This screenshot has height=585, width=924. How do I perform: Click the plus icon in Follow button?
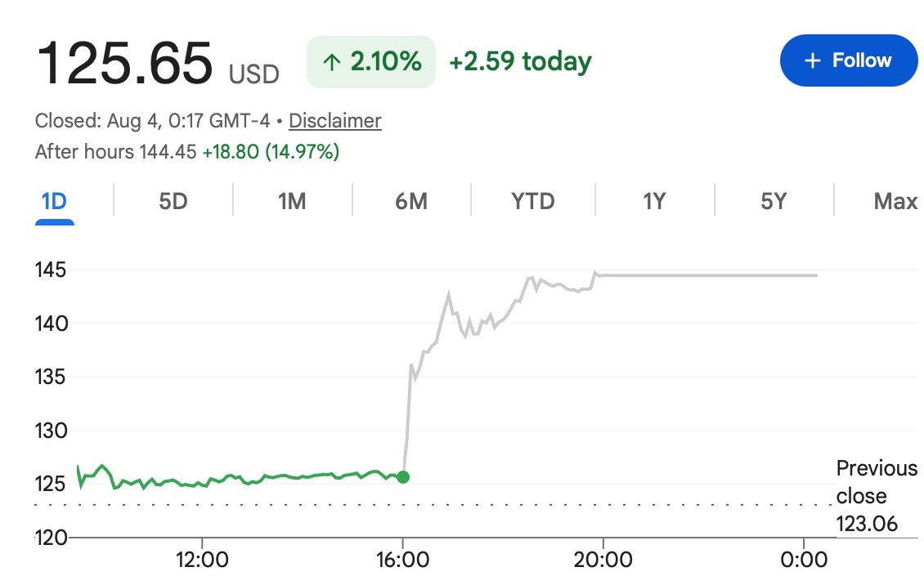click(x=813, y=60)
